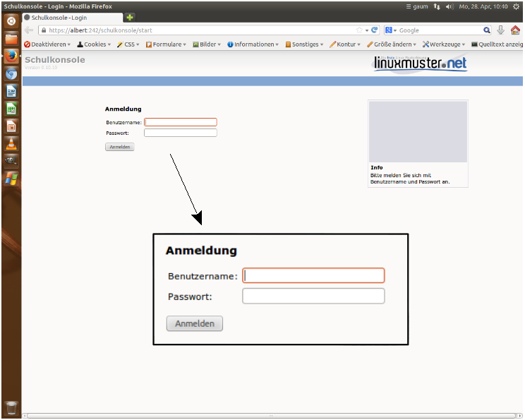The width and height of the screenshot is (525, 420).
Task: Reload the page with the refresh icon
Action: click(374, 30)
